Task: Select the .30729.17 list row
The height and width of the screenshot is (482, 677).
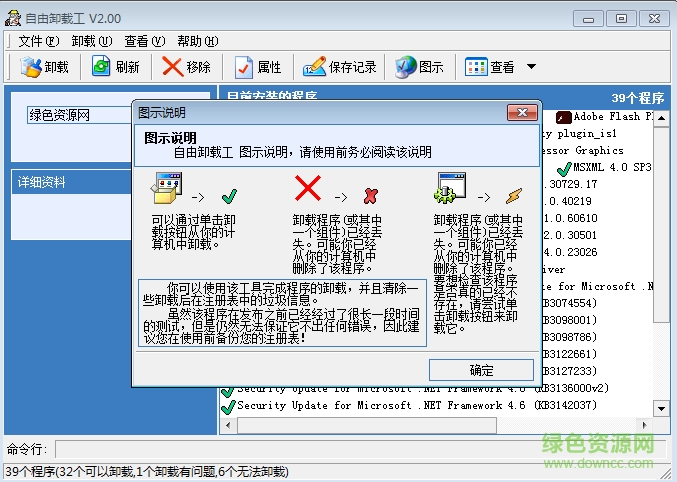Action: point(570,184)
